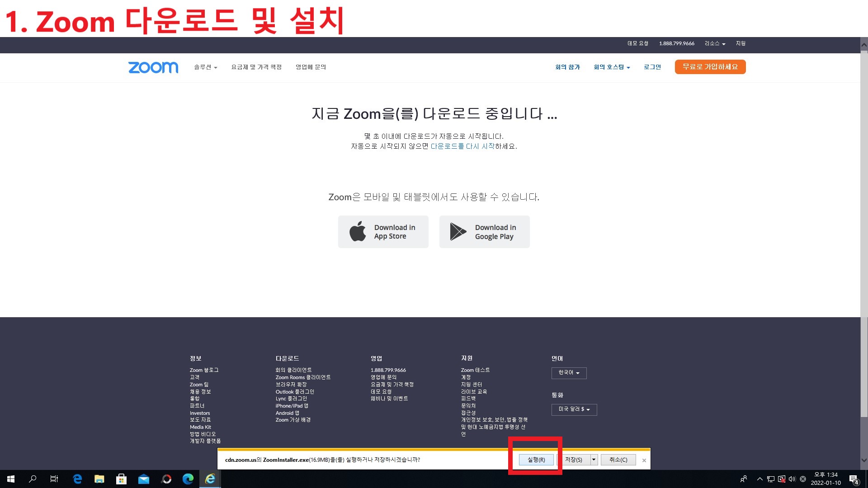
Task: Open 웨비나 및 이벤트 footer link
Action: [x=389, y=399]
